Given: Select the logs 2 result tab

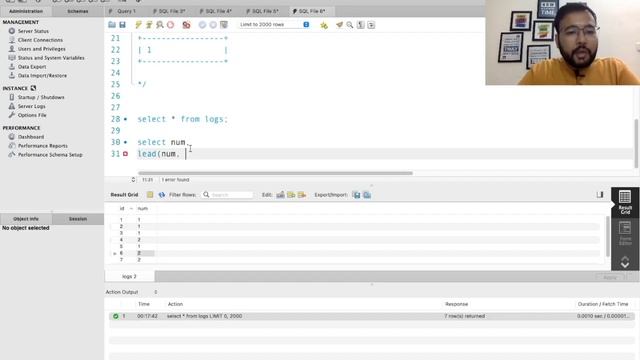Looking at the screenshot, I should click(129, 276).
